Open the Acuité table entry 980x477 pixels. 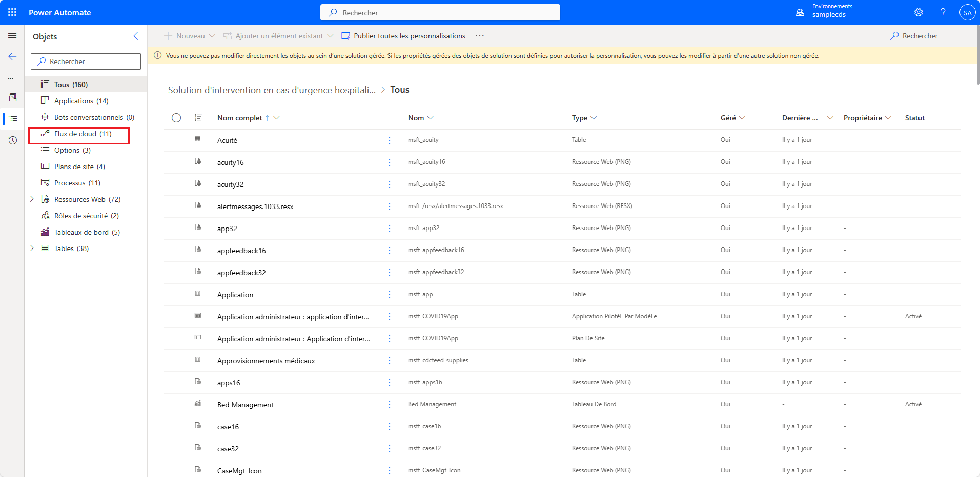pyautogui.click(x=227, y=140)
